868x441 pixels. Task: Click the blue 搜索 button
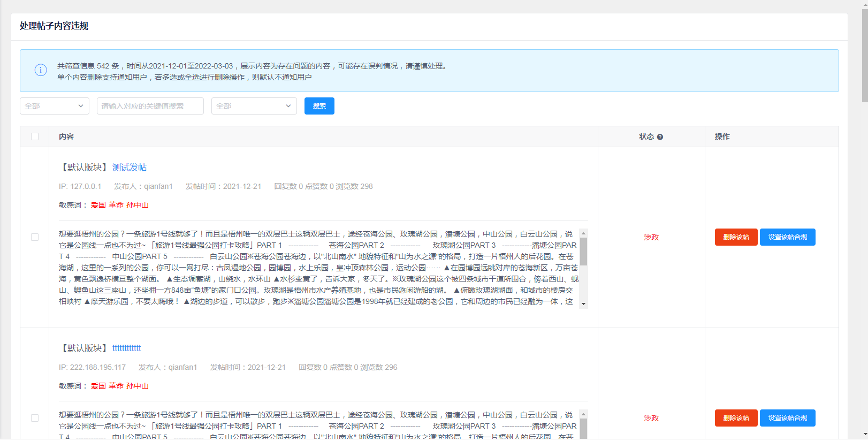(x=319, y=106)
